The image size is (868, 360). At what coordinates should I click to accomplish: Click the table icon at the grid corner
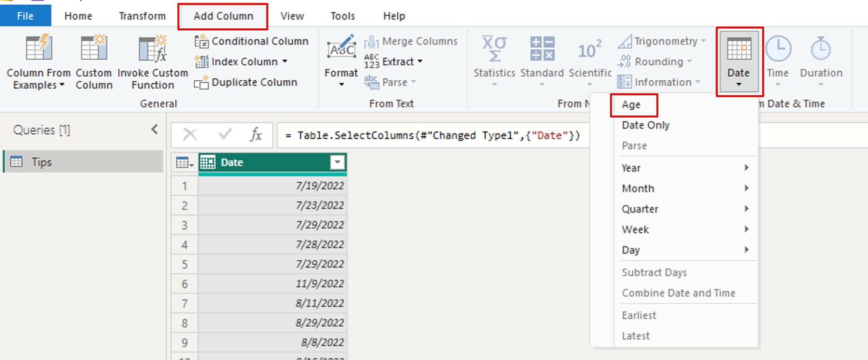(185, 163)
